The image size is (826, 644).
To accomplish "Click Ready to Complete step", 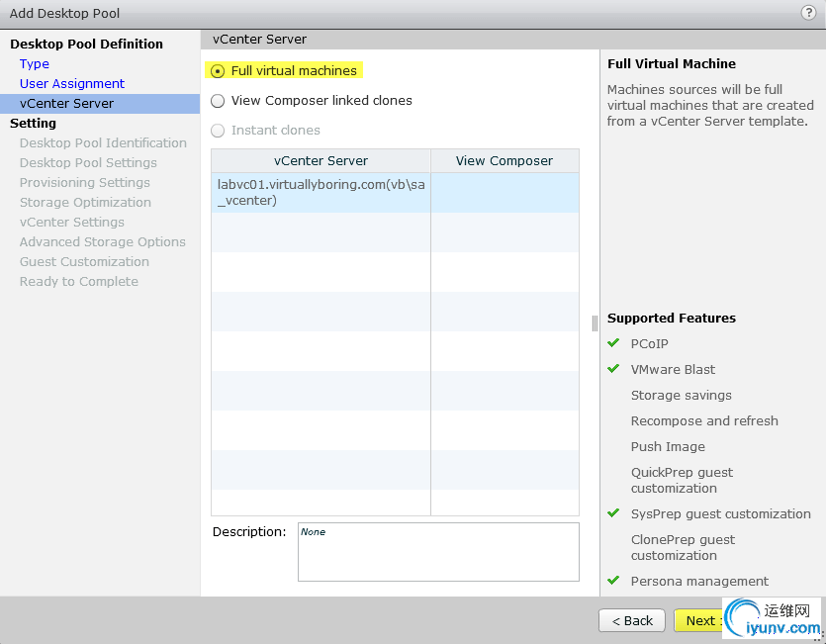I will click(79, 281).
